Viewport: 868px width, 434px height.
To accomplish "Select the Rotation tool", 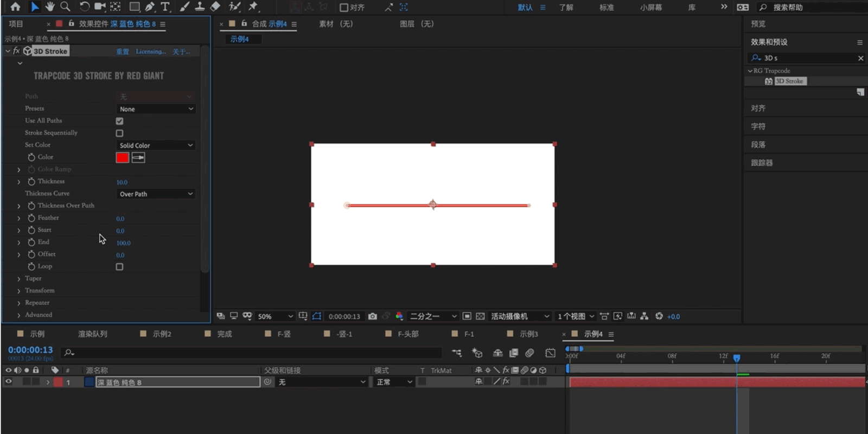I will pos(84,7).
